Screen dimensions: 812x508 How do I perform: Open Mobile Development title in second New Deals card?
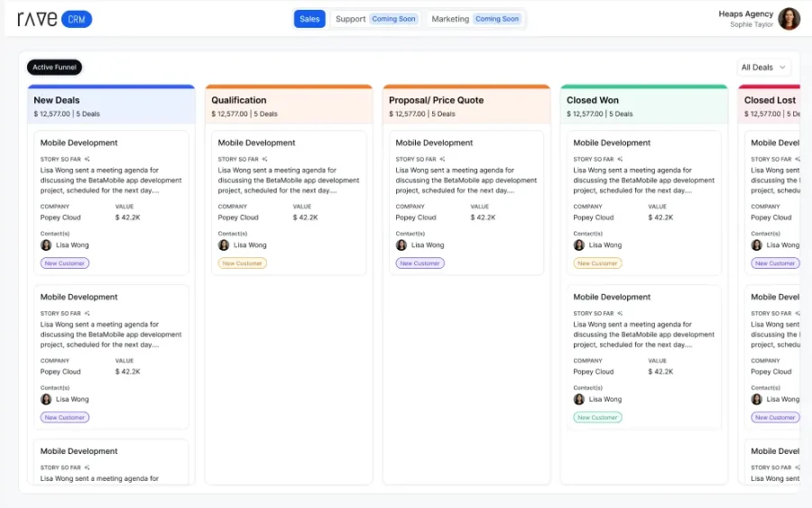click(78, 297)
